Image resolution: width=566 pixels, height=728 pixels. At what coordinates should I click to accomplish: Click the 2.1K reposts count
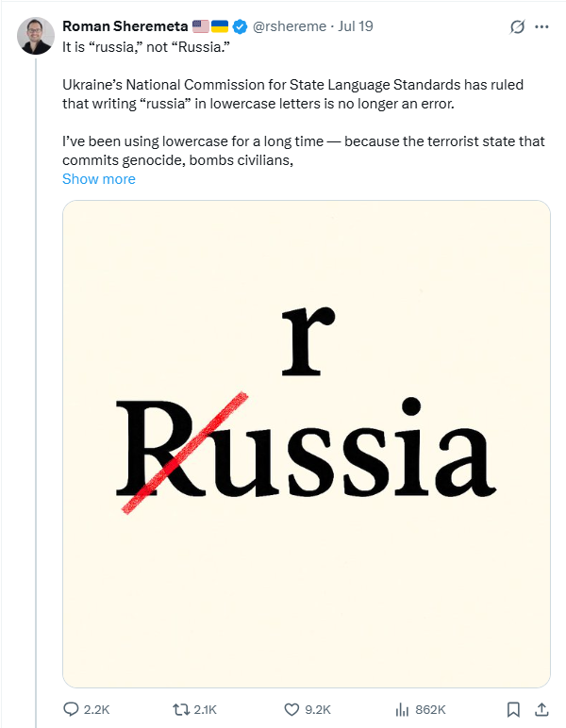point(206,709)
